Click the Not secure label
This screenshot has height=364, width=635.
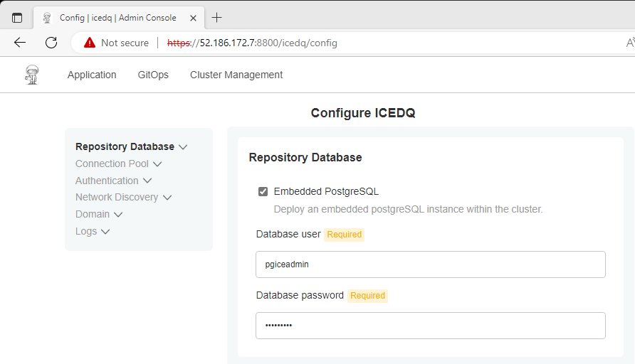125,43
